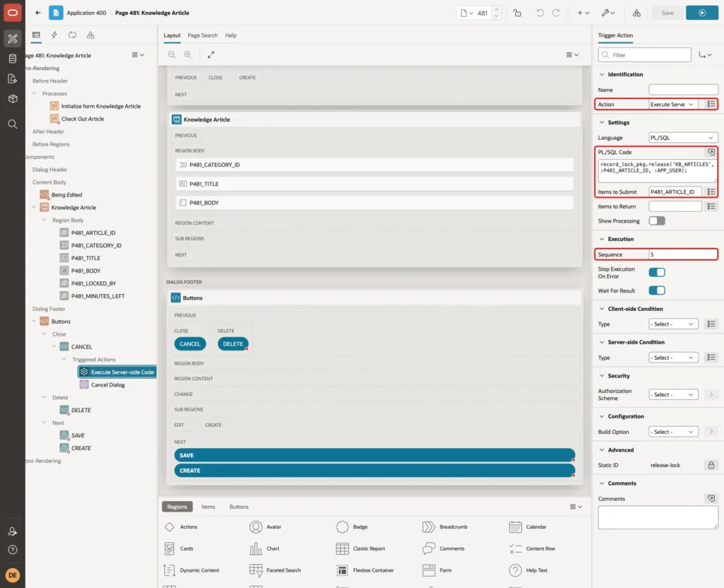724x588 pixels.
Task: Toggle Show Processing switch
Action: tap(657, 220)
